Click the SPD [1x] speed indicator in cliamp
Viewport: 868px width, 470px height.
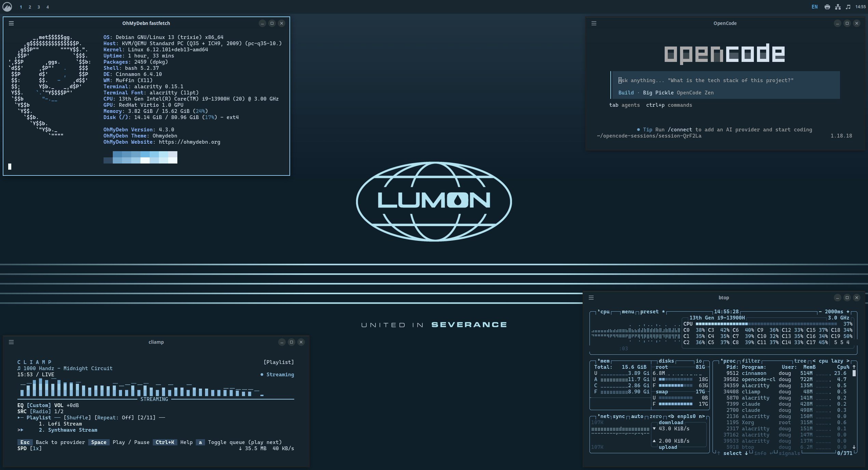[x=29, y=448]
